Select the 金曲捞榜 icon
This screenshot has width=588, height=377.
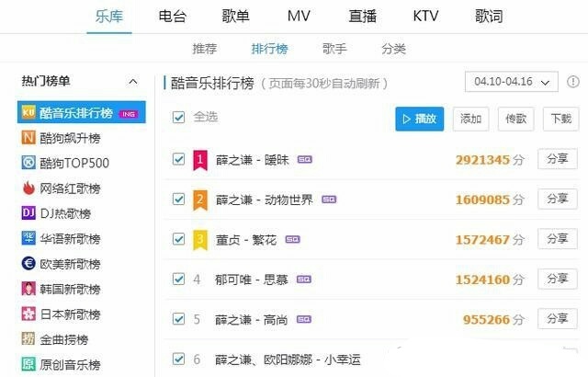(x=28, y=338)
